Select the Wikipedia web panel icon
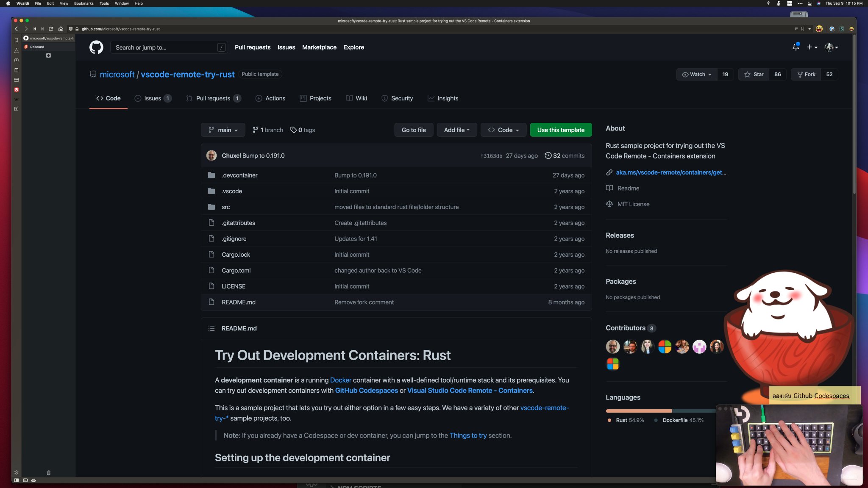 (x=16, y=99)
